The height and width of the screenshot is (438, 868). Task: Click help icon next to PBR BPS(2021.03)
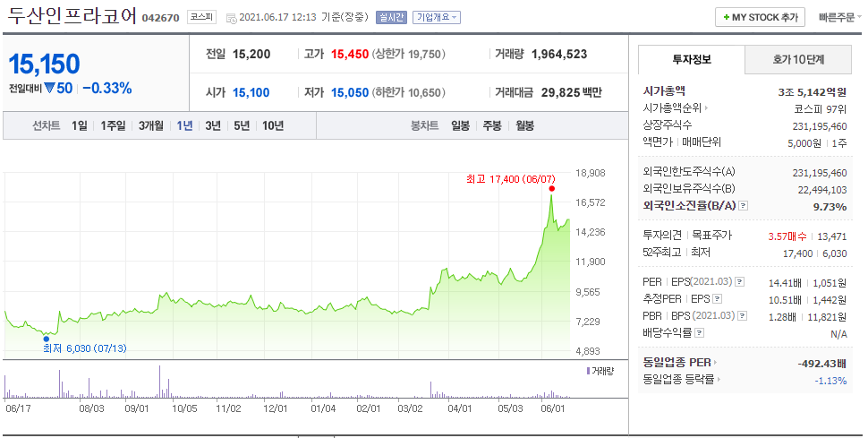point(743,315)
